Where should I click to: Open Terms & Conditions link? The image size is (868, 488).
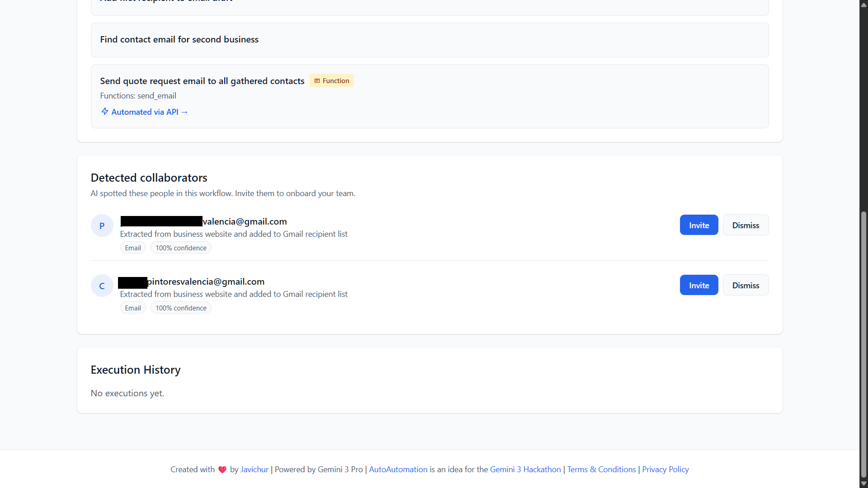601,469
